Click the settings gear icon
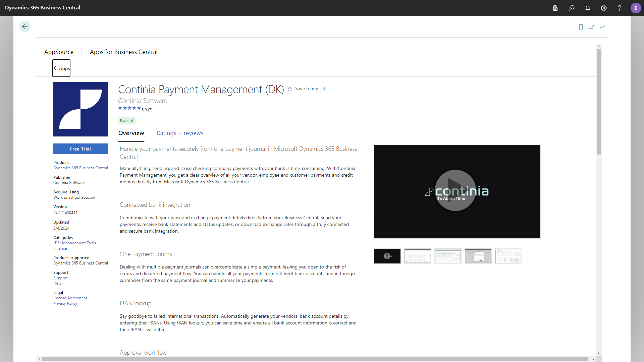The width and height of the screenshot is (644, 362). coord(603,7)
